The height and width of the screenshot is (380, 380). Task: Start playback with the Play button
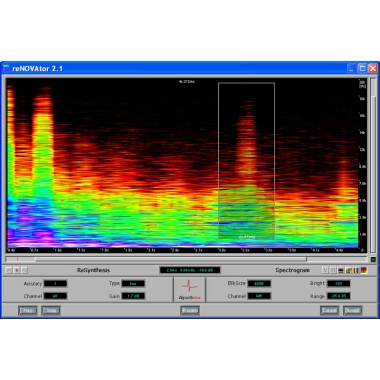point(27,310)
